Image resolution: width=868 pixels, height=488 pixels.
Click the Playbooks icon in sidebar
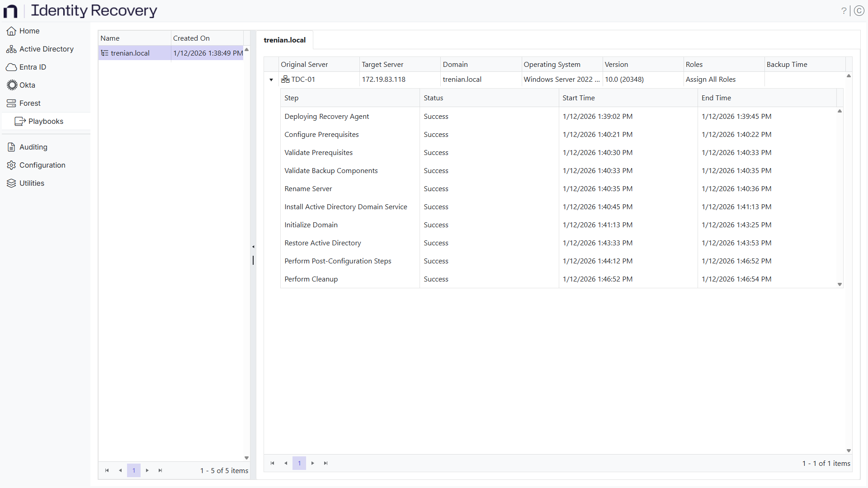pos(20,121)
